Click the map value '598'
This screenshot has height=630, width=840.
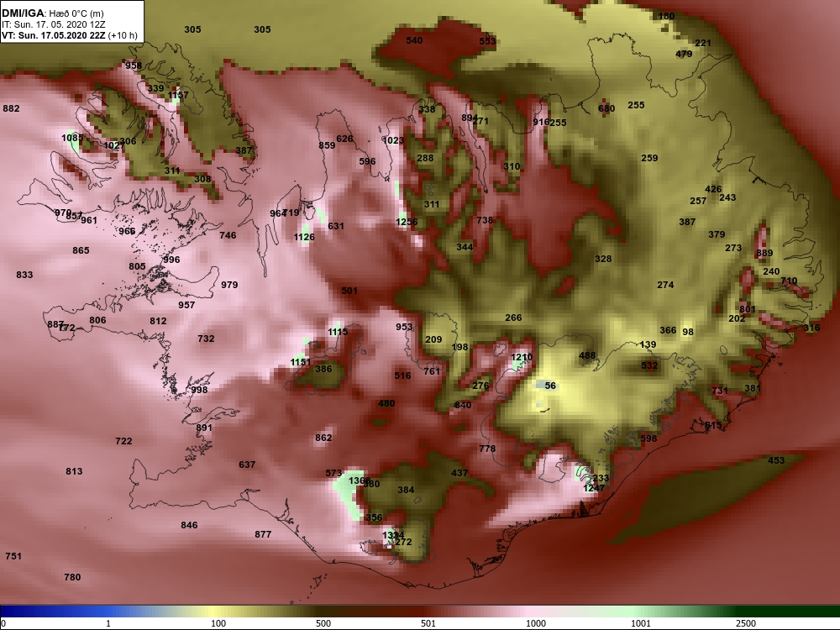coord(648,438)
